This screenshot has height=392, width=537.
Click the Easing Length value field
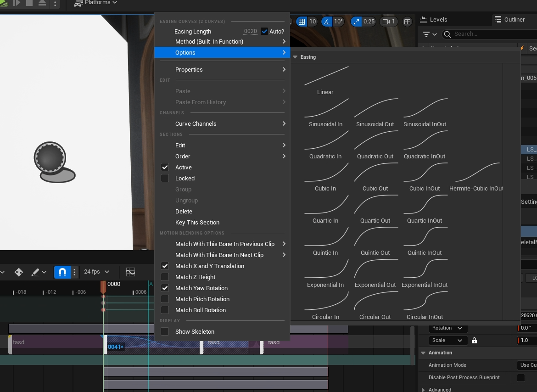tap(250, 32)
